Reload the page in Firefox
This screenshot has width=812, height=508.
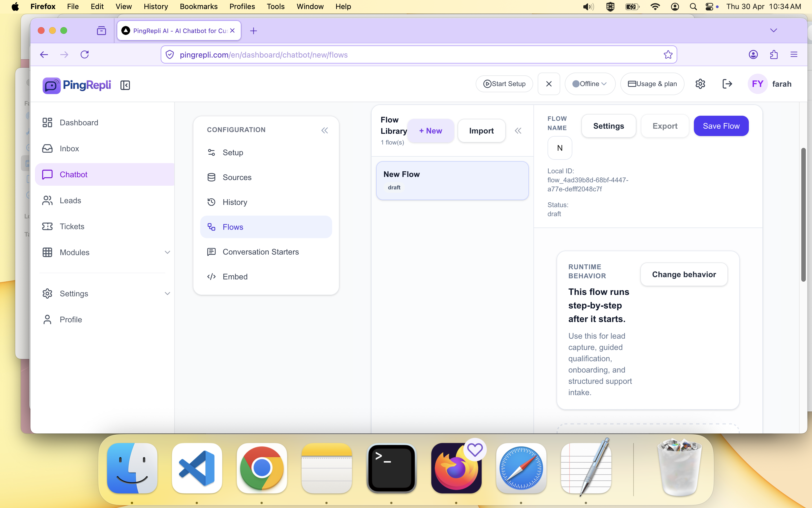click(x=85, y=54)
